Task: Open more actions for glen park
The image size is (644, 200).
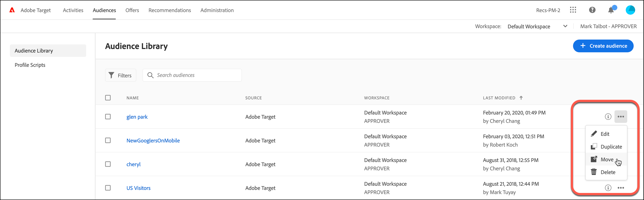Action: point(621,116)
